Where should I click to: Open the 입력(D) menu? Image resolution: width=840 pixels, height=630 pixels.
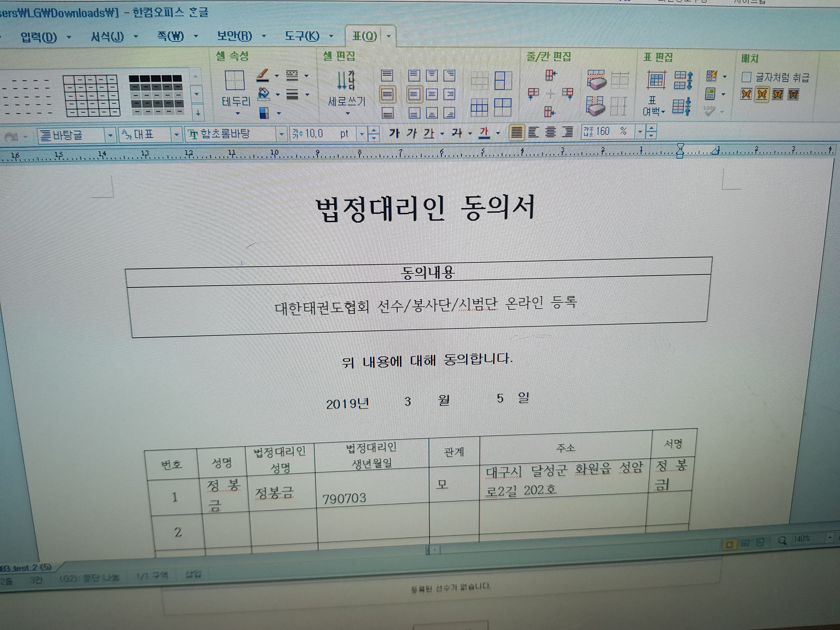click(x=39, y=37)
